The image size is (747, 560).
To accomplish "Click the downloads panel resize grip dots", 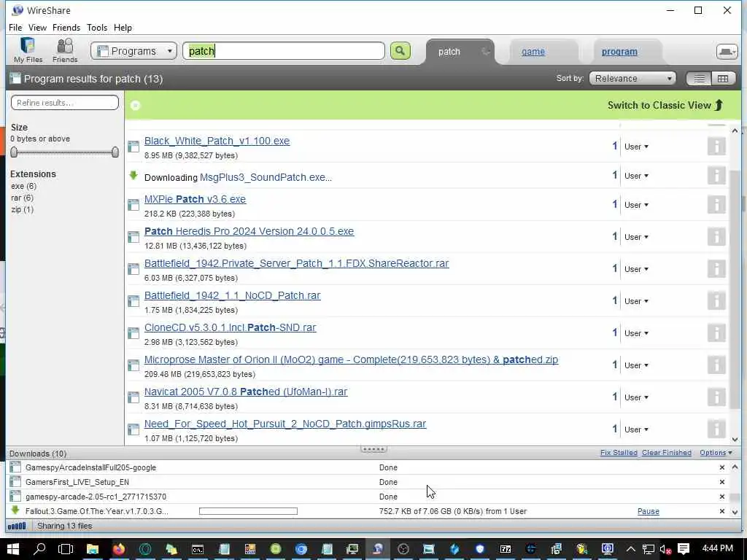I will (x=373, y=448).
